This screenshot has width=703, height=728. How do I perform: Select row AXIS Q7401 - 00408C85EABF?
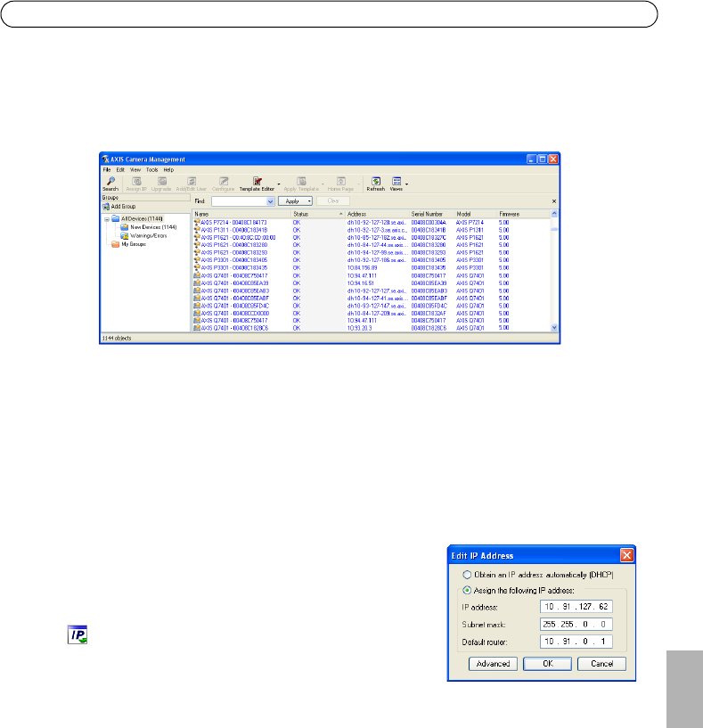coord(372,299)
